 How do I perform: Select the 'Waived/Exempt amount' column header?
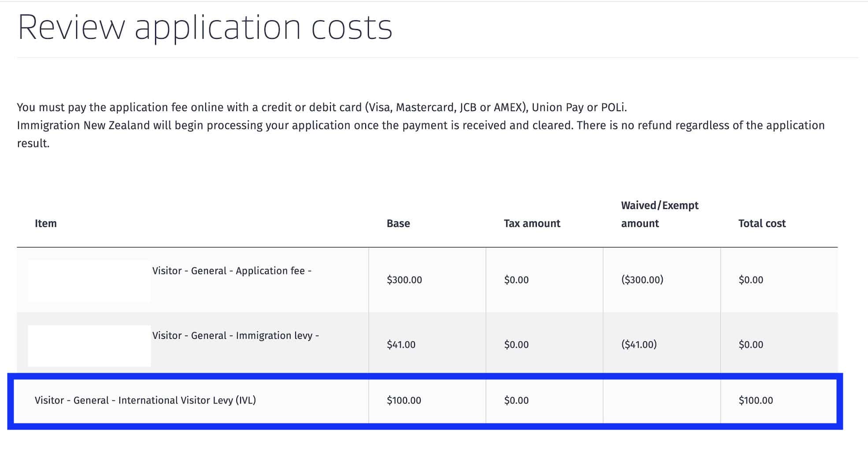pos(659,215)
